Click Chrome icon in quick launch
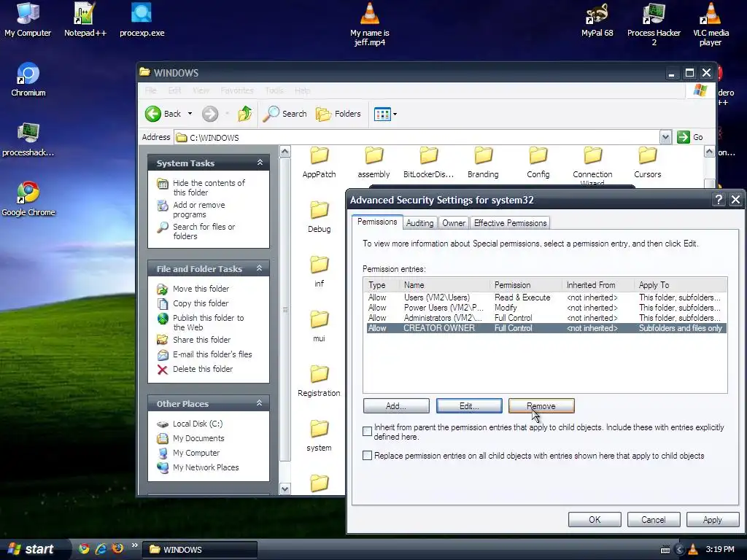The height and width of the screenshot is (560, 747). pos(84,549)
